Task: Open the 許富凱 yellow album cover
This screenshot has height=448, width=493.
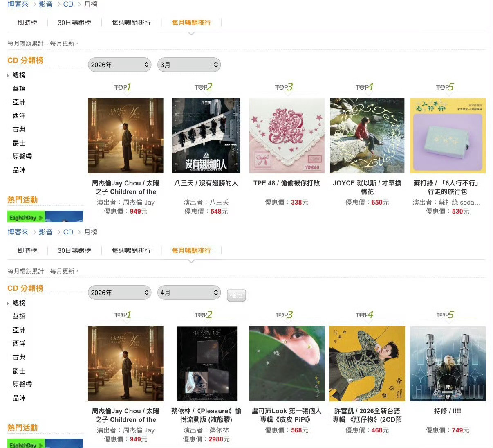Action: click(367, 364)
